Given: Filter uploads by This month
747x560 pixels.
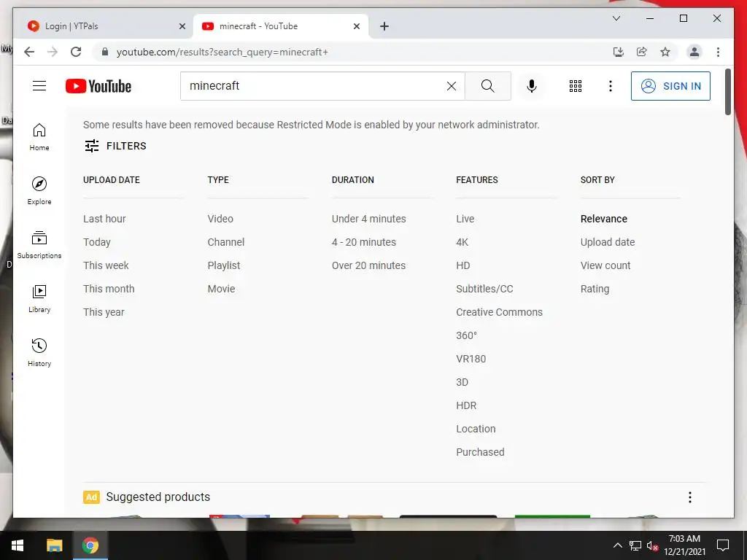Looking at the screenshot, I should (x=109, y=289).
